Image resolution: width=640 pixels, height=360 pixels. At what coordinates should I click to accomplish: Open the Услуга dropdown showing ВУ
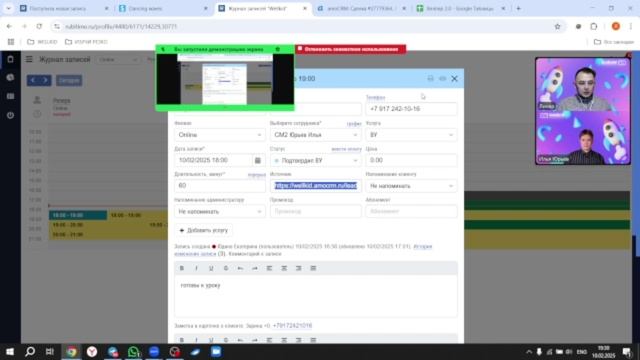coord(411,135)
